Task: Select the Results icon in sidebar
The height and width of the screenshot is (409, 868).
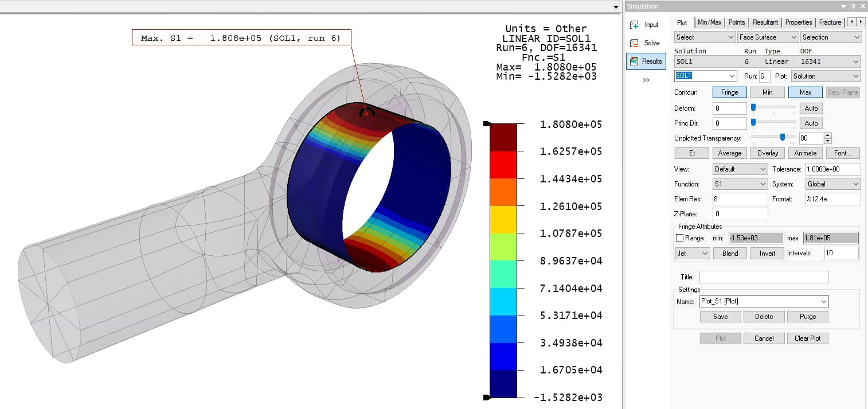Action: [635, 61]
